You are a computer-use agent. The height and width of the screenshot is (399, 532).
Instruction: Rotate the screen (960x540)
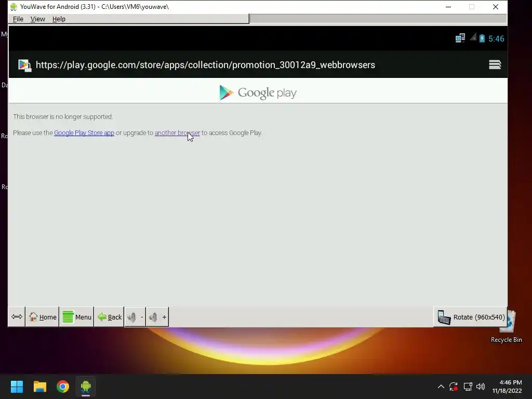click(471, 317)
